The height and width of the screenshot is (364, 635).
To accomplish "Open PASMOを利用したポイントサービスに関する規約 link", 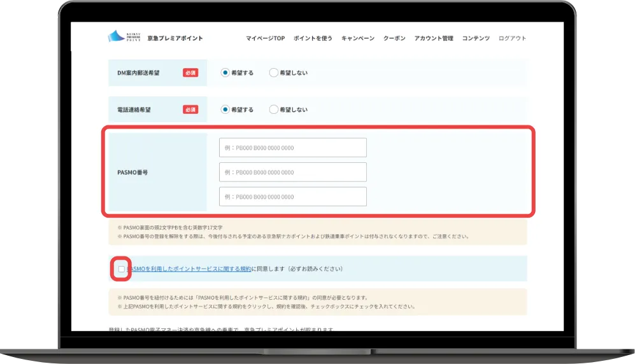I will (189, 269).
